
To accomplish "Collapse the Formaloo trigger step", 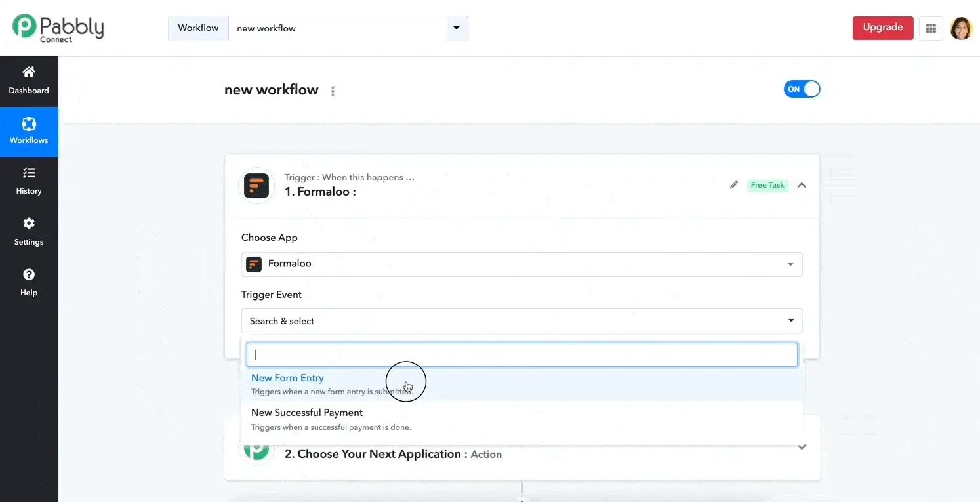I will tap(802, 186).
